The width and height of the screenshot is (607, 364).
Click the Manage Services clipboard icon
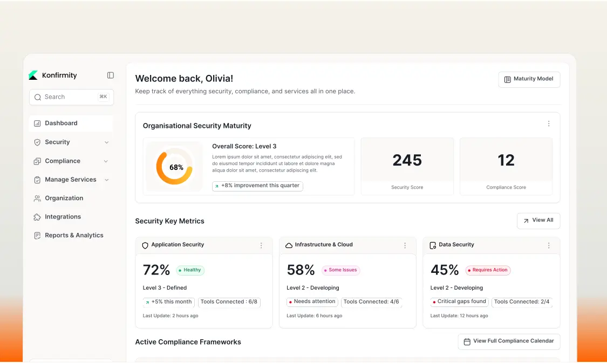(x=37, y=180)
